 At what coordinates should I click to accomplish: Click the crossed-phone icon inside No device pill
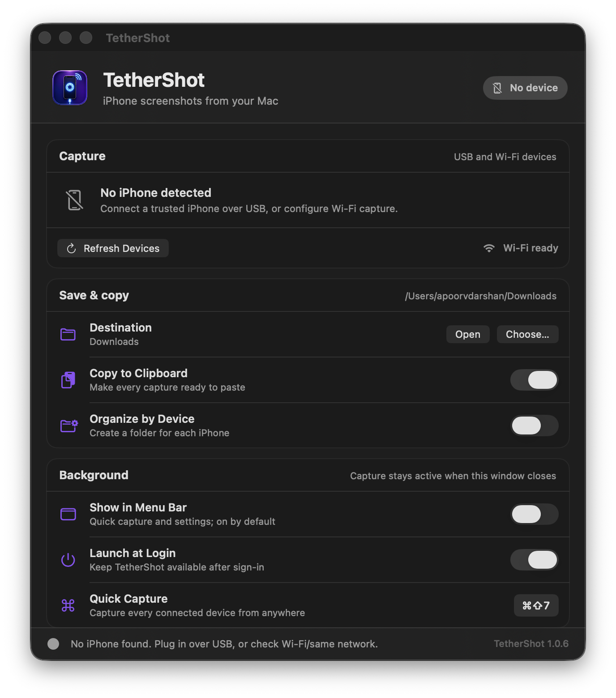pos(497,88)
